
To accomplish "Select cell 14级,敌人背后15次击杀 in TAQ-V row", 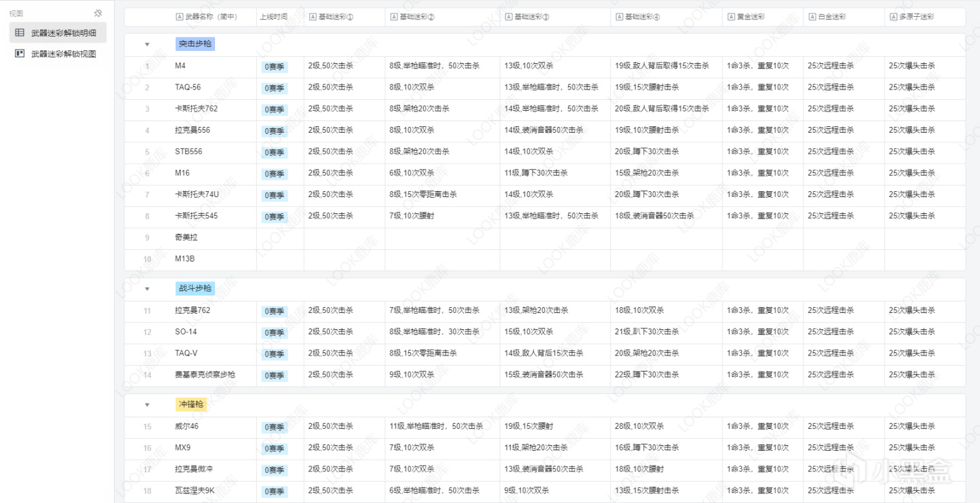I will 556,355.
